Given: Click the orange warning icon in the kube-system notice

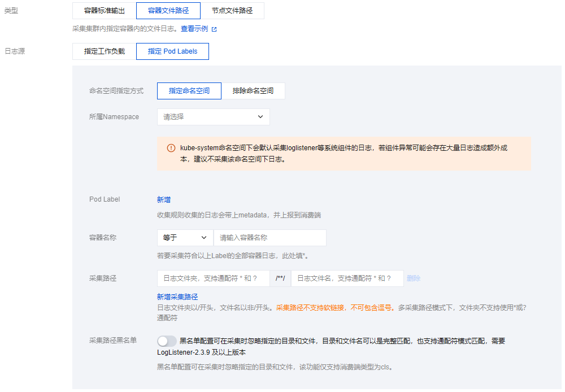Looking at the screenshot, I should 171,148.
